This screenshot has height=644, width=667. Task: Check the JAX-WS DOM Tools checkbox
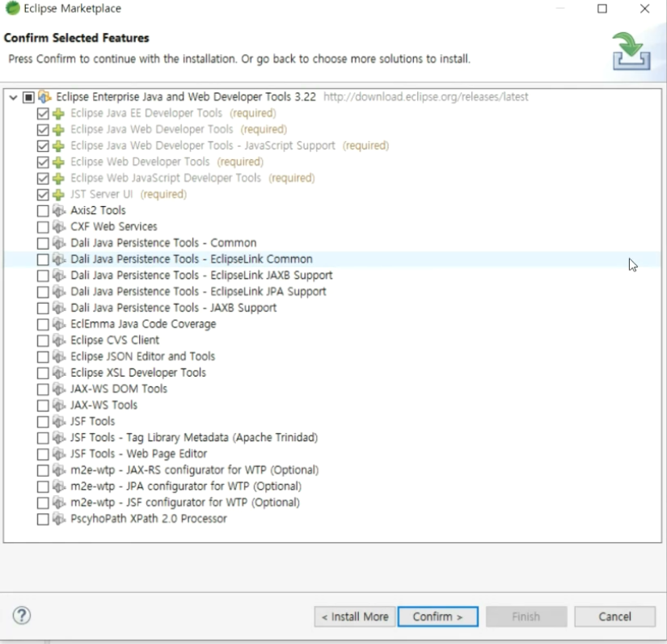pyautogui.click(x=43, y=389)
